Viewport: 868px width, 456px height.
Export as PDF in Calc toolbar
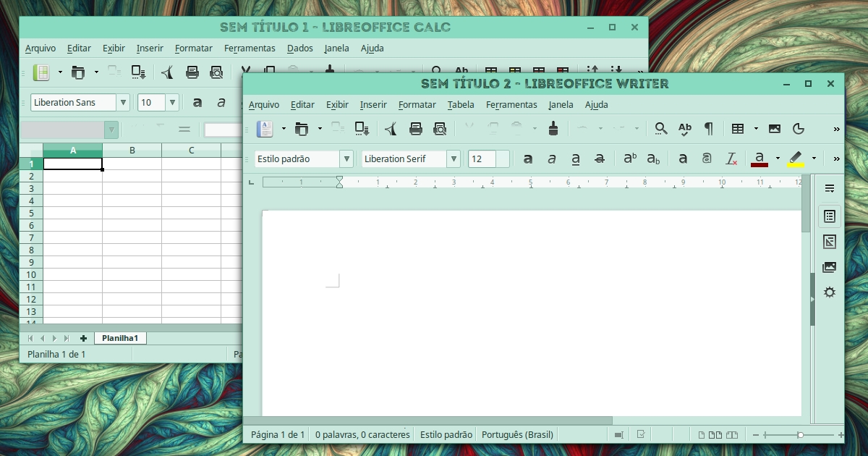pos(167,72)
